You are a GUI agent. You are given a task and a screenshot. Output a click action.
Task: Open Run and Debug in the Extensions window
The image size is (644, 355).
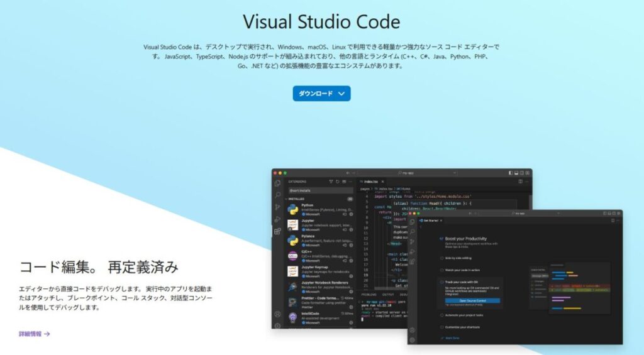pyautogui.click(x=277, y=219)
